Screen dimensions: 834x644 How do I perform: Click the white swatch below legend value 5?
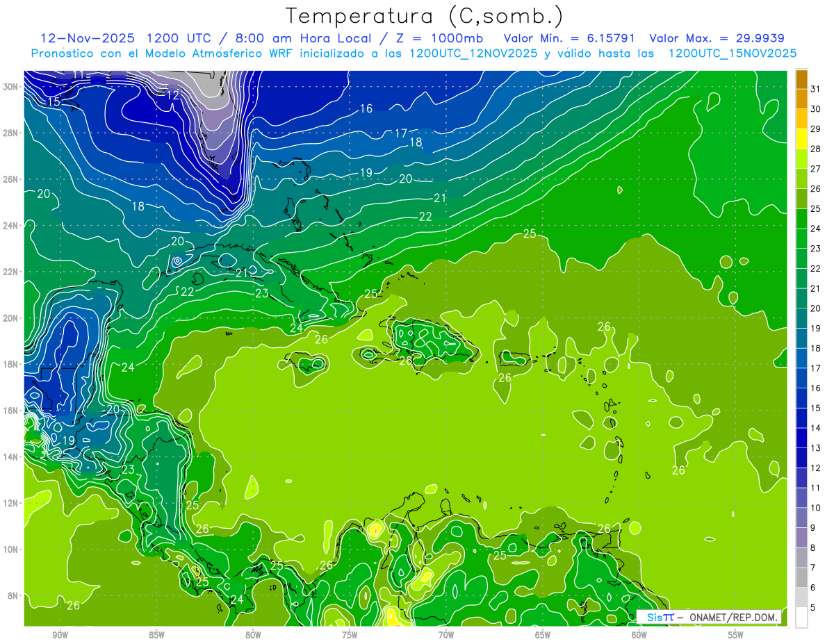coord(801,617)
